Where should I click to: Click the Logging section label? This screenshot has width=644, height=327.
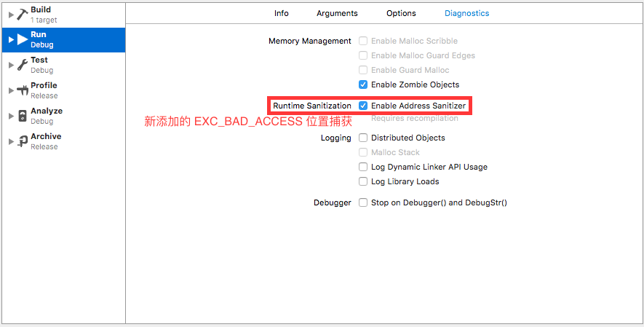click(336, 138)
